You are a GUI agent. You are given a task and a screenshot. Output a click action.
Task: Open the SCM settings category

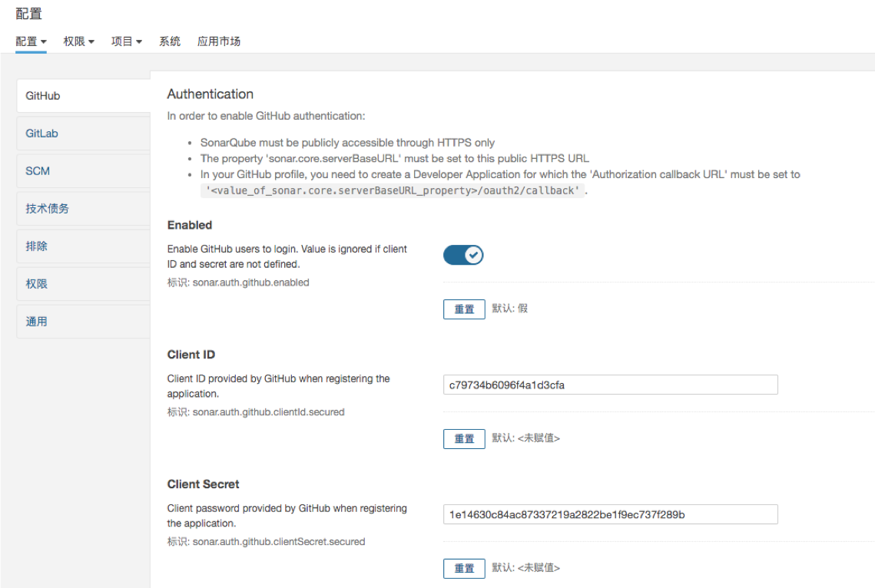click(83, 171)
